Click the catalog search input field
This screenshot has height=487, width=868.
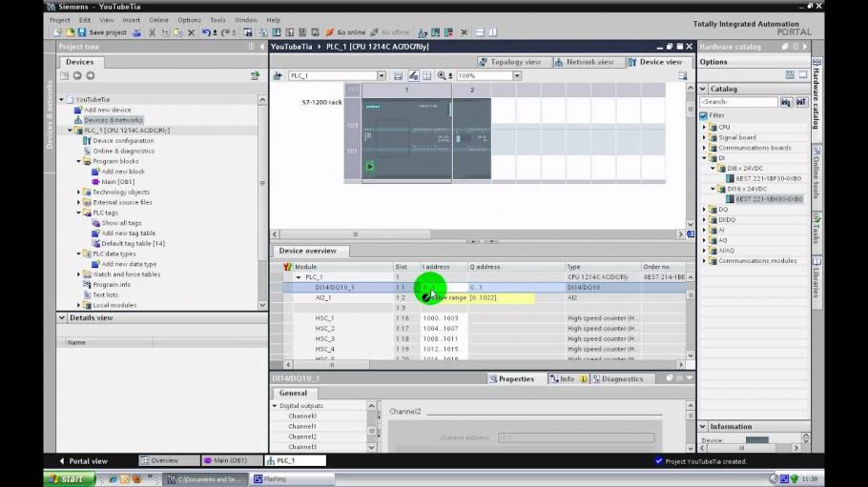pyautogui.click(x=738, y=102)
